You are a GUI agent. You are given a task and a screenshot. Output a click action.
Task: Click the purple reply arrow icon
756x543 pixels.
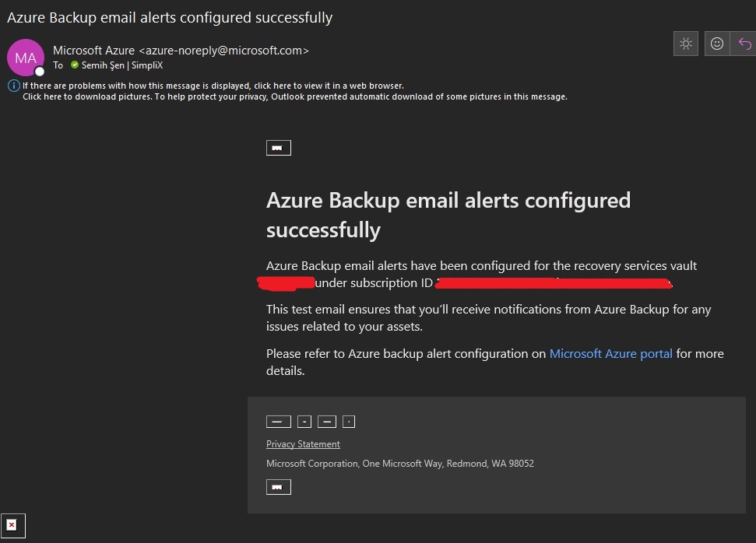coord(744,44)
